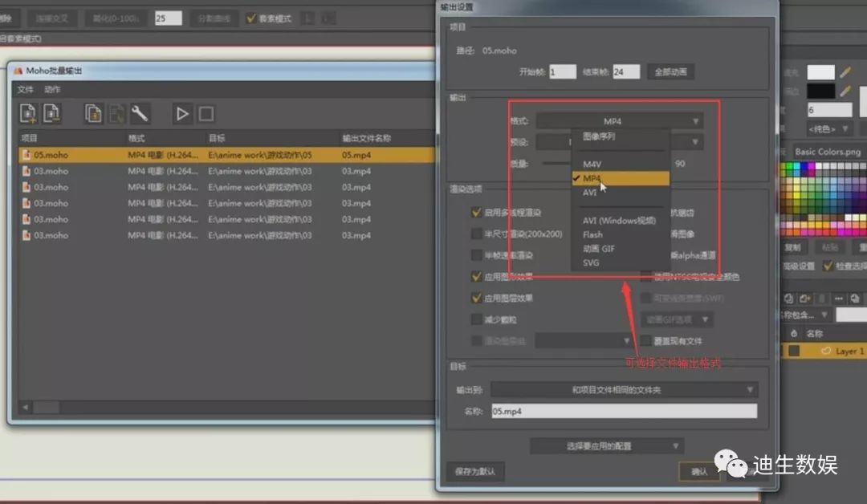Toggle the 多线程渲染 checkbox
The width and height of the screenshot is (867, 504).
[476, 212]
